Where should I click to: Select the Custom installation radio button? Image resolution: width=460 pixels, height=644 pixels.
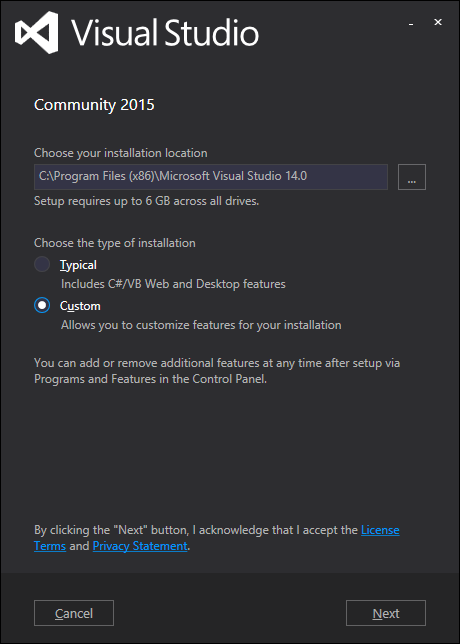pos(42,306)
